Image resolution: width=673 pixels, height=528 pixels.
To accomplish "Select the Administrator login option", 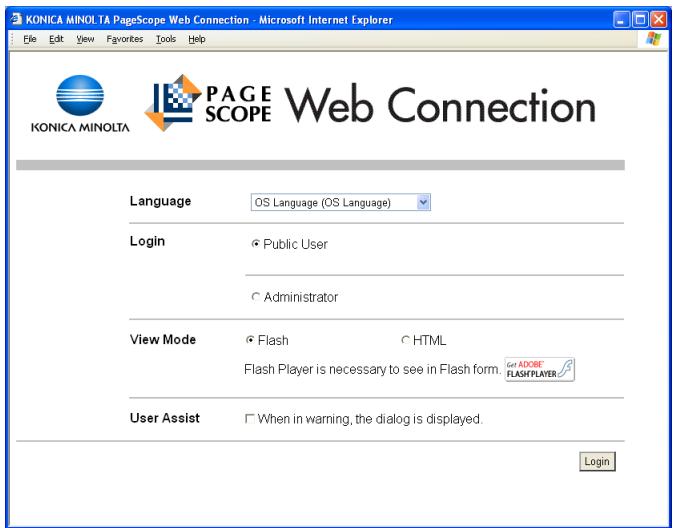I will (255, 297).
